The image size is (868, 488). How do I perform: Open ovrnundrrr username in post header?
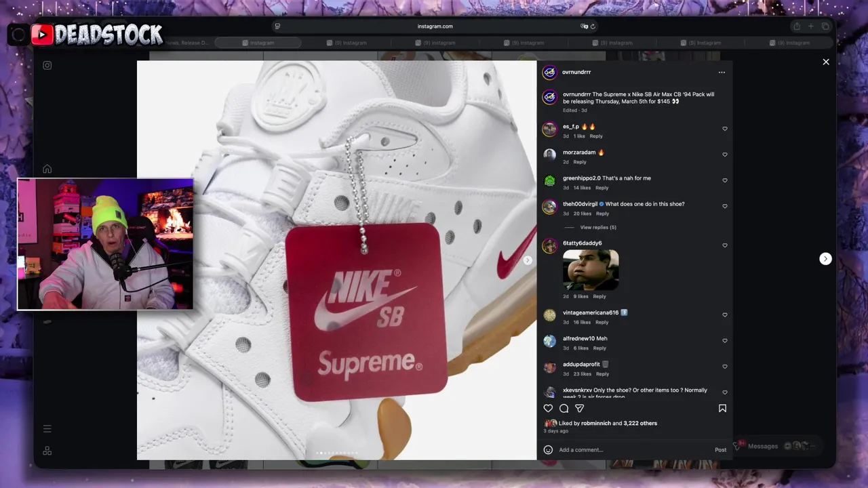576,72
